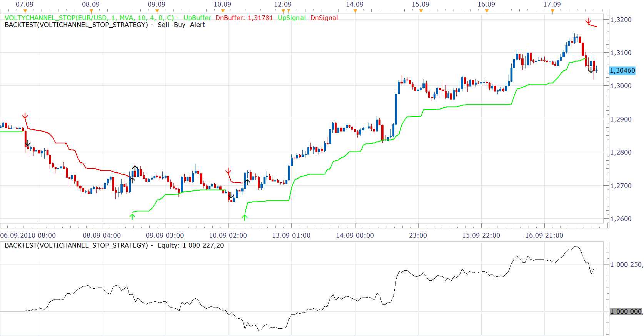Click the orange day marker under 14.09
This screenshot has height=336, width=644.
tap(355, 11)
